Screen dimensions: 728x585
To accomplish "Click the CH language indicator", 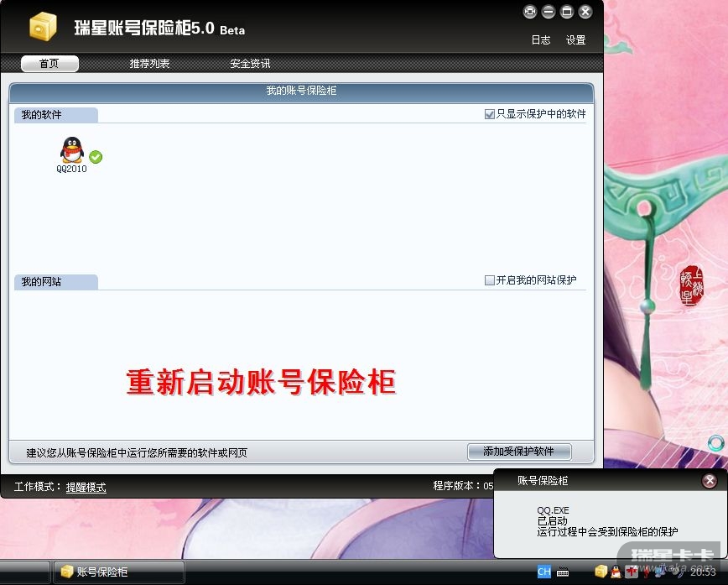I will coord(544,572).
